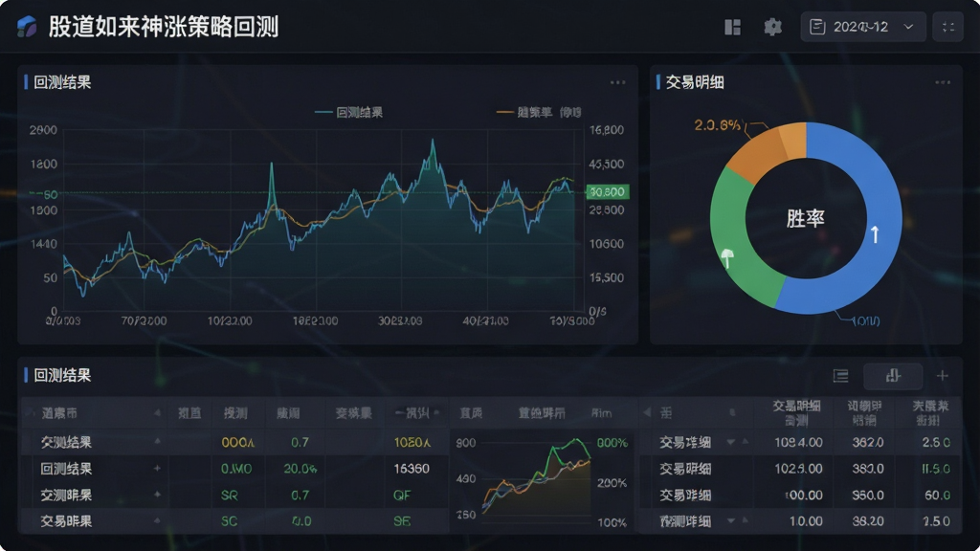The width and height of the screenshot is (980, 551).
Task: Collapse the row containing 000A using its arrow
Action: point(158,442)
